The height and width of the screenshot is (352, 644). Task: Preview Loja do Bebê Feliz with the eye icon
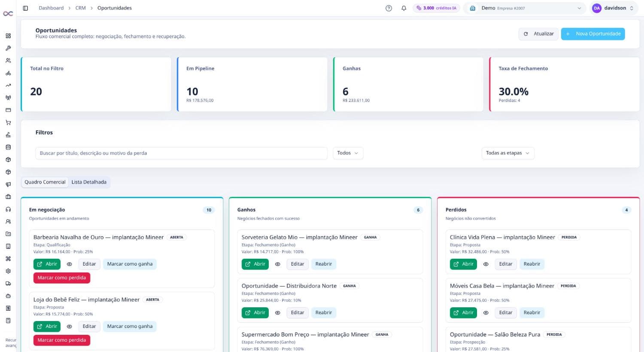[x=69, y=327]
